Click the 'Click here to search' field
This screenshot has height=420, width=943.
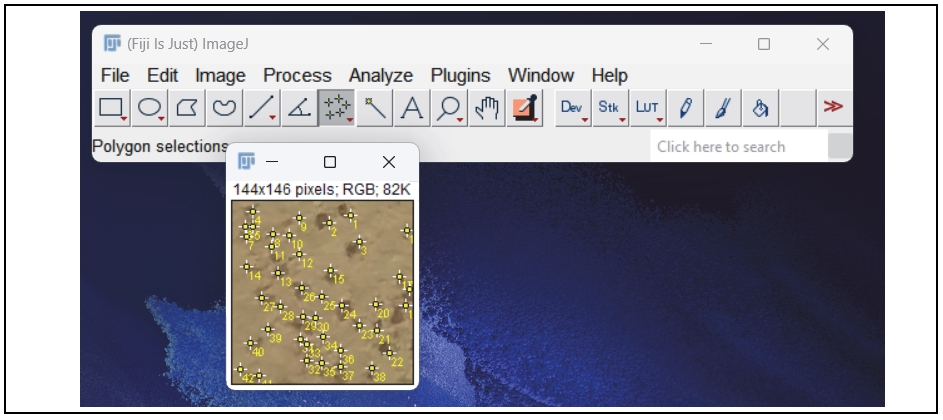(x=740, y=147)
